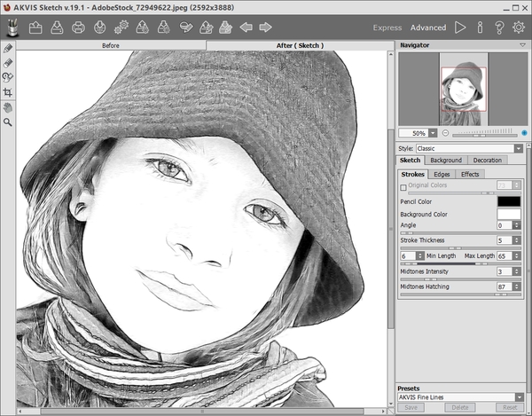Viewport: 532px width, 416px height.
Task: Click the image horizontal scrollbar
Action: pyautogui.click(x=202, y=412)
